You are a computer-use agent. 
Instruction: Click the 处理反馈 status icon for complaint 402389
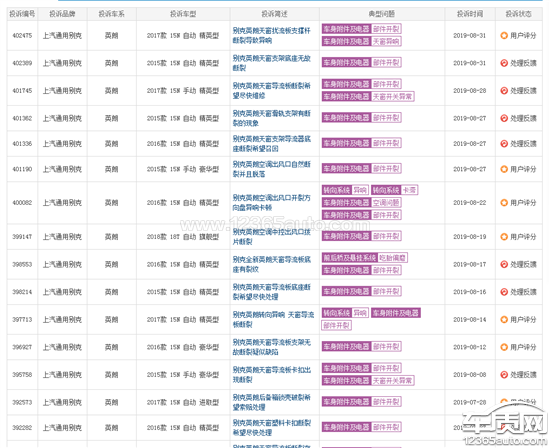(504, 63)
